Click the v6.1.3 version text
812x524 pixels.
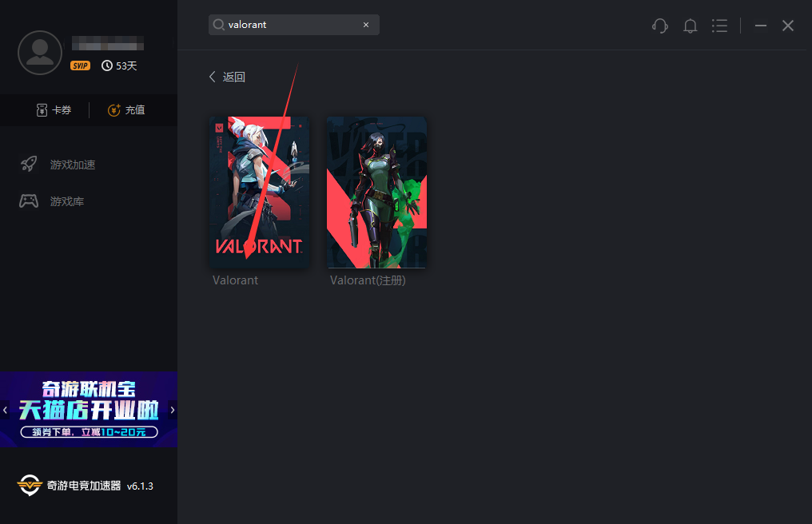[x=140, y=486]
